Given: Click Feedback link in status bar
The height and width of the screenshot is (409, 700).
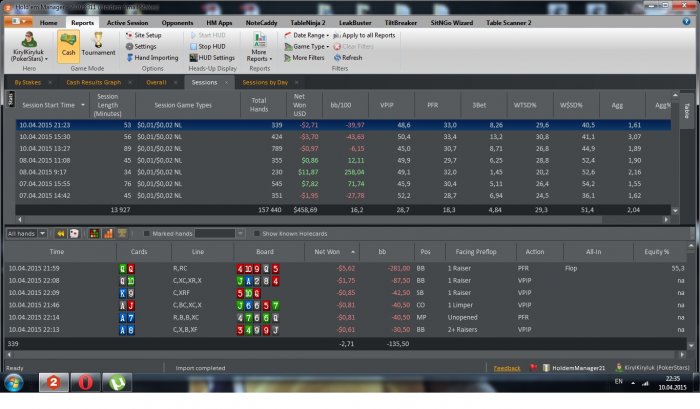Looking at the screenshot, I should [x=507, y=368].
